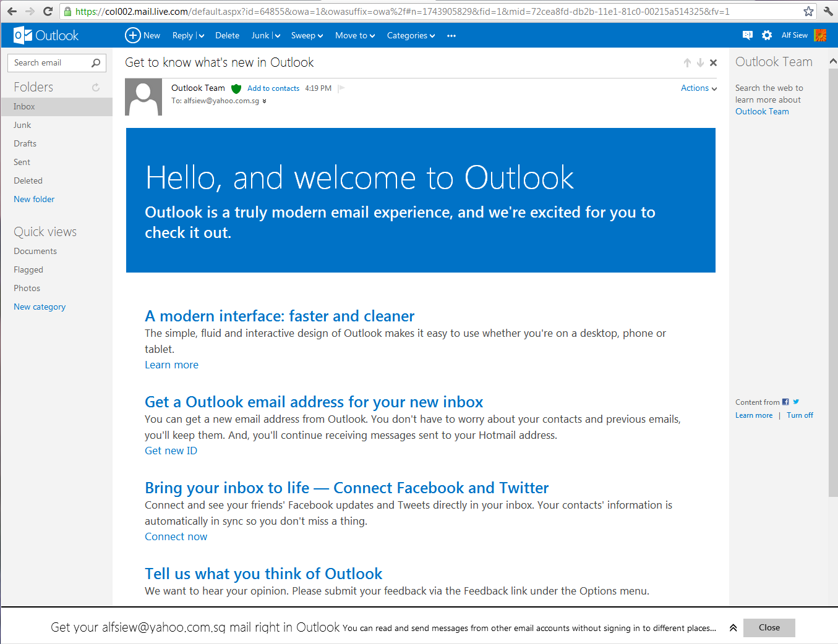Go to previous message with up arrow

pos(687,62)
